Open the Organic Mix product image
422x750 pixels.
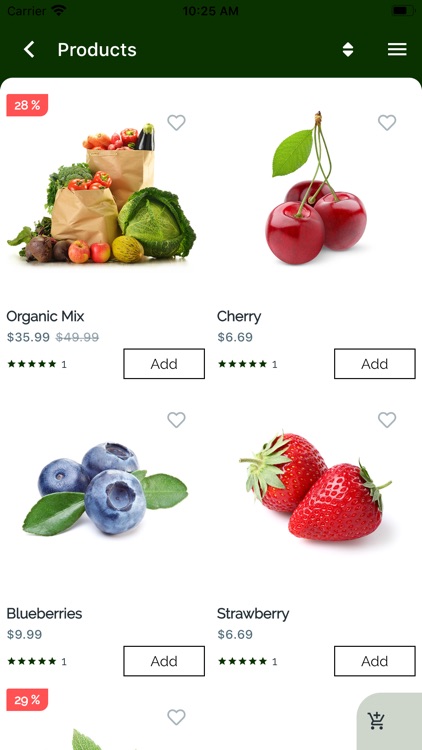click(x=101, y=193)
